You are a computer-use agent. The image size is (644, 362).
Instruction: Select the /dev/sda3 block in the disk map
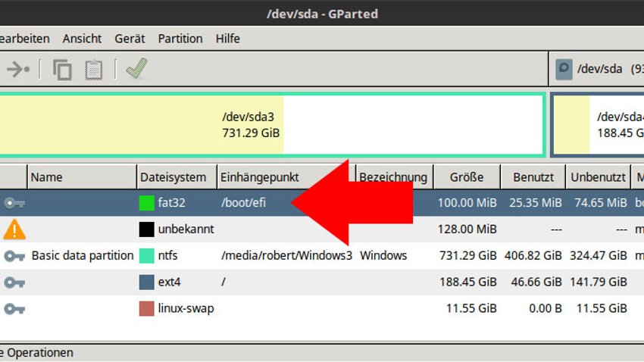pos(272,125)
